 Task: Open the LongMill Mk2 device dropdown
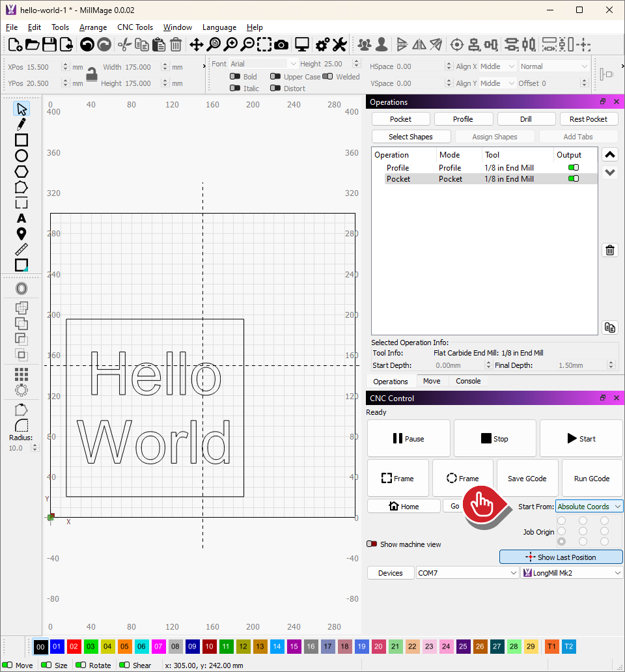click(572, 573)
